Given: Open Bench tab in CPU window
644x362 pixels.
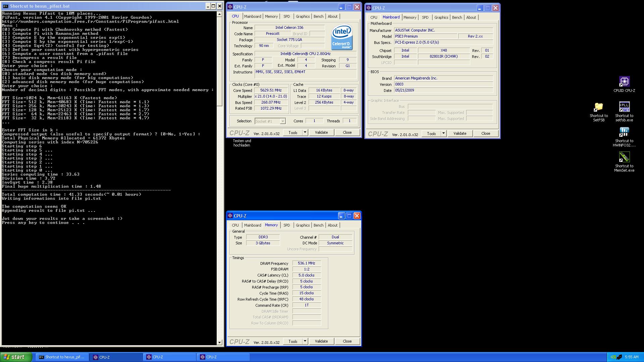Looking at the screenshot, I should point(319,16).
